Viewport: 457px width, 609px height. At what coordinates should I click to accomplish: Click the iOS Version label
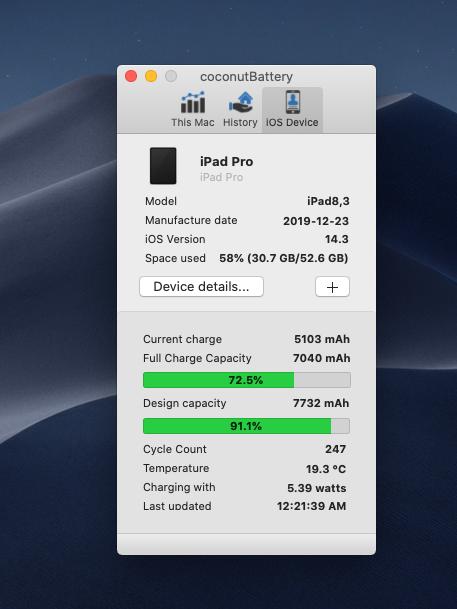click(x=175, y=239)
